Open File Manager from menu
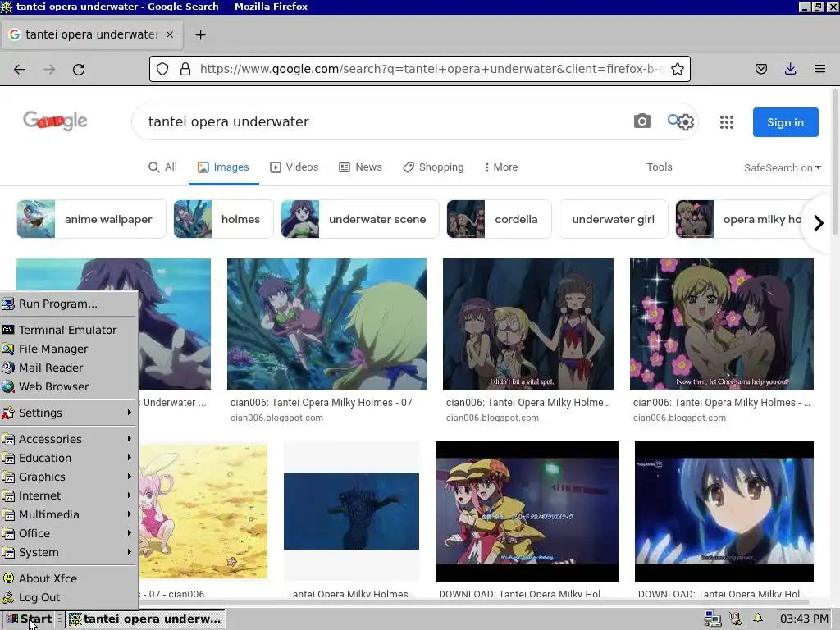 [70, 349]
